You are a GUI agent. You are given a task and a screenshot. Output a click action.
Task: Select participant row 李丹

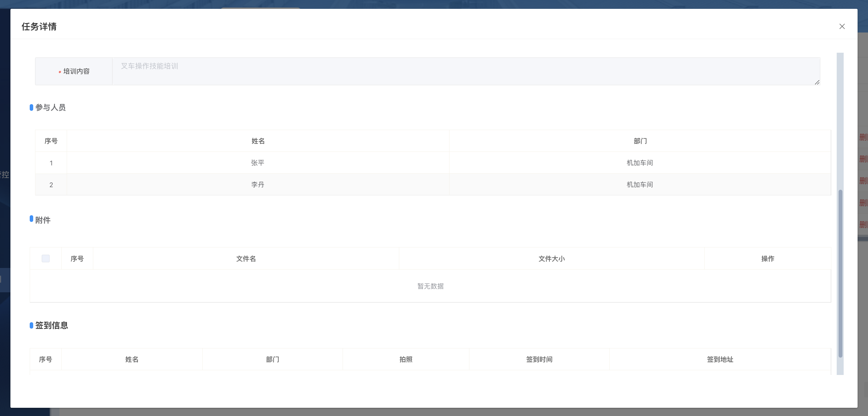coord(257,185)
